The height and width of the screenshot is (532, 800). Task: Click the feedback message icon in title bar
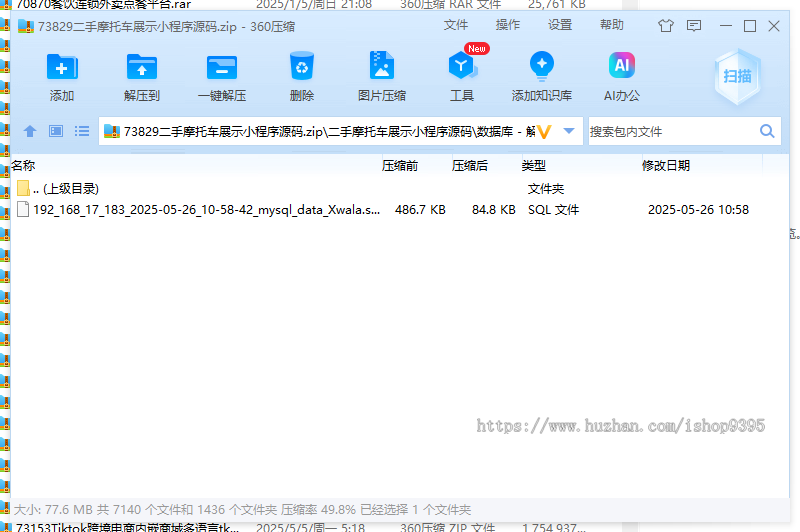[694, 26]
